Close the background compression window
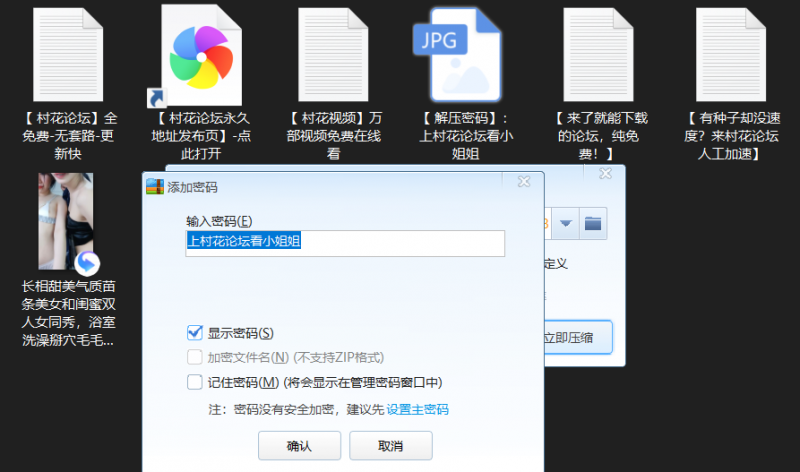Image resolution: width=800 pixels, height=472 pixels. (605, 173)
